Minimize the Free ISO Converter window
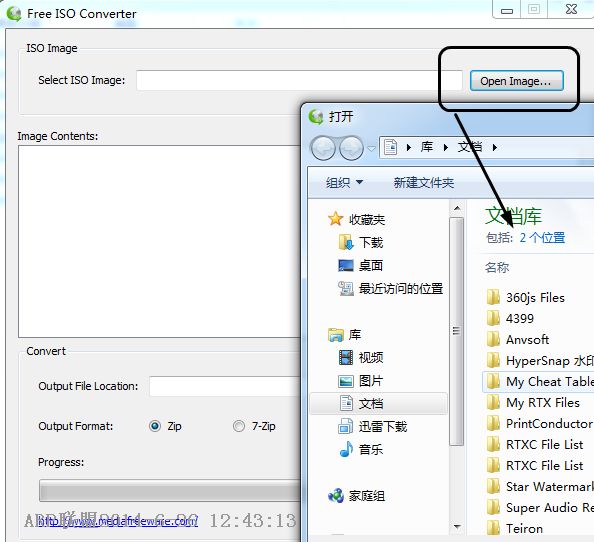 tap(506, 10)
